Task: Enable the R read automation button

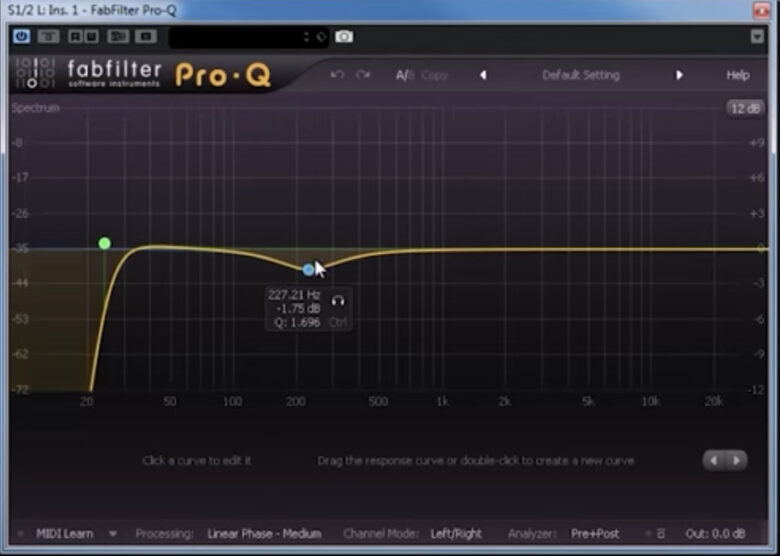Action: click(75, 36)
